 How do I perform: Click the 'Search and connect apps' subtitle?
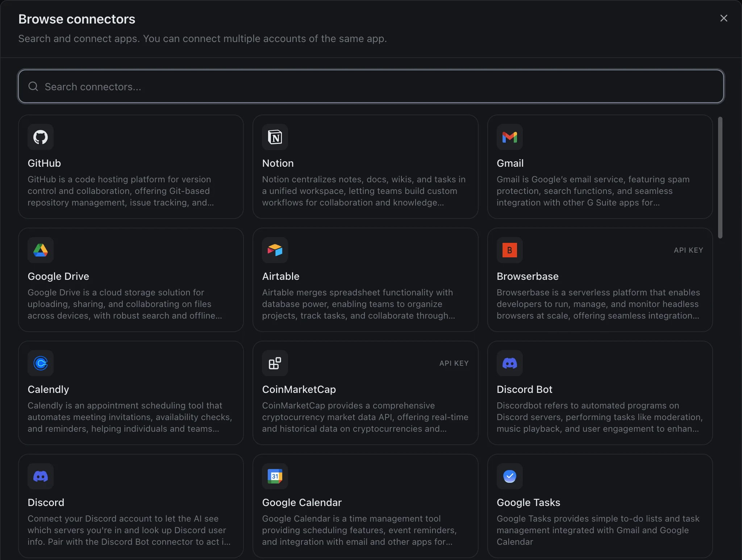tap(203, 38)
